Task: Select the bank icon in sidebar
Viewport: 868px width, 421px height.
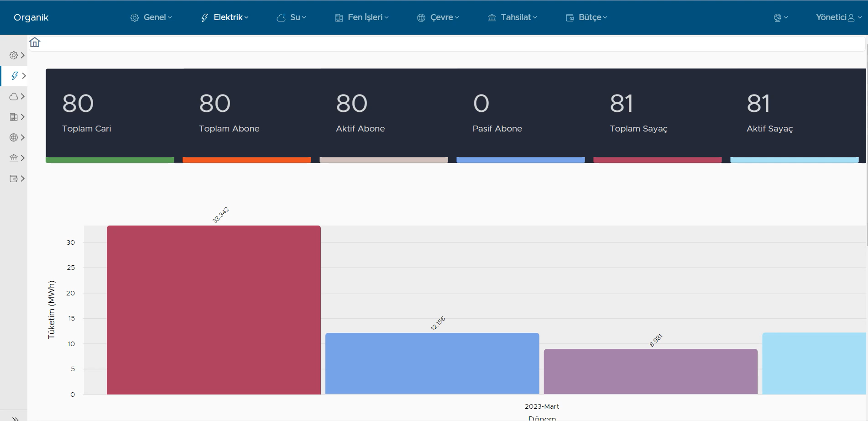Action: tap(14, 158)
